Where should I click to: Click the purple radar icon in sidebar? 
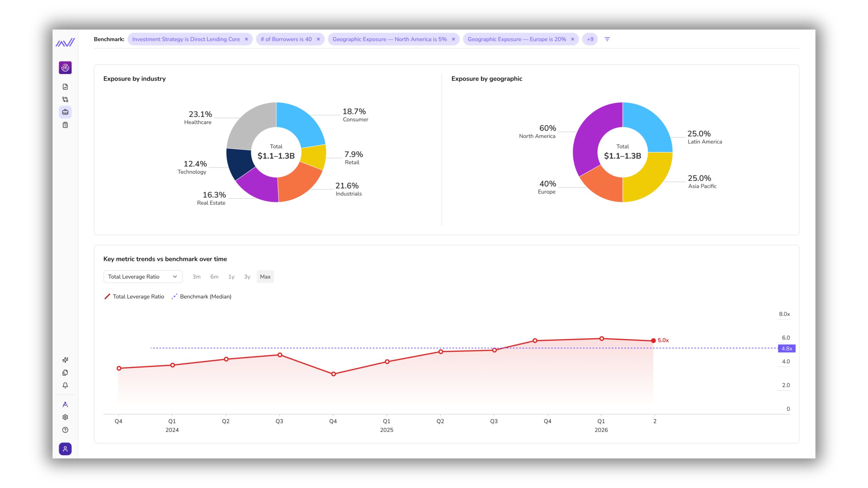(x=65, y=68)
